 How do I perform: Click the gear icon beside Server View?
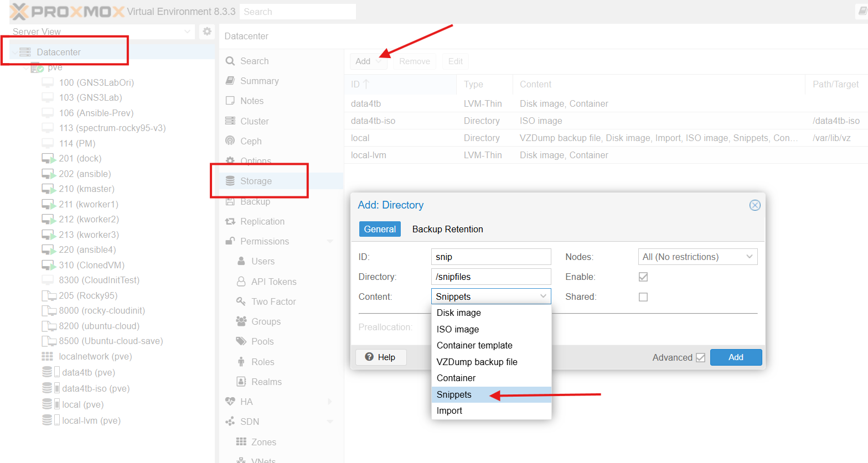coord(207,32)
